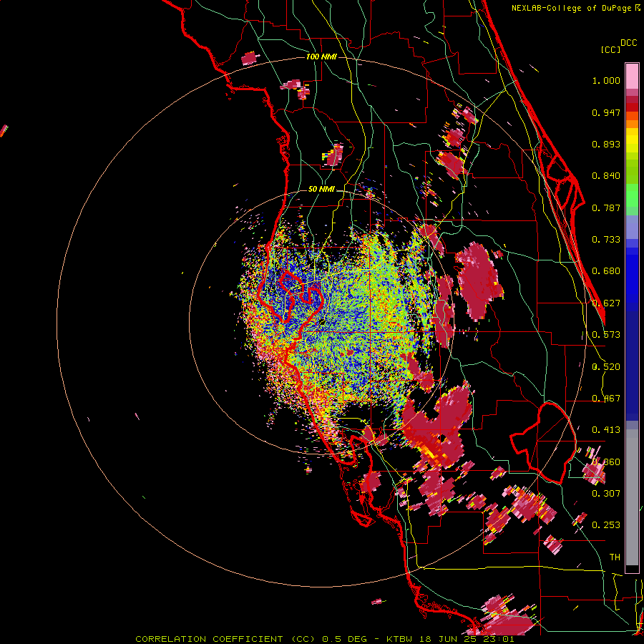Click the 0.253 color scale value
644x644 pixels.
click(606, 525)
